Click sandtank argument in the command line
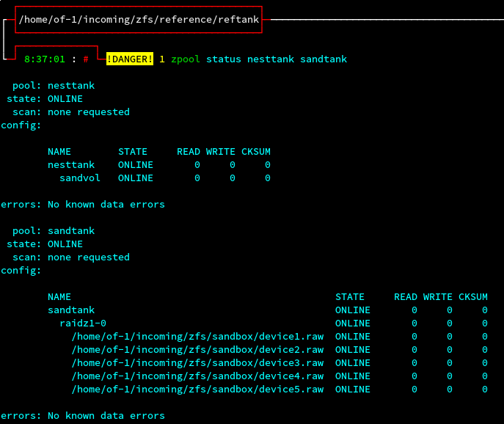The image size is (504, 424). tap(324, 59)
